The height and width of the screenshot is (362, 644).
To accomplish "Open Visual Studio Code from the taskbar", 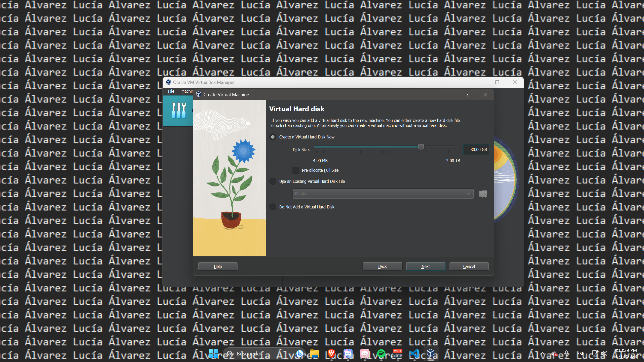I will [414, 354].
